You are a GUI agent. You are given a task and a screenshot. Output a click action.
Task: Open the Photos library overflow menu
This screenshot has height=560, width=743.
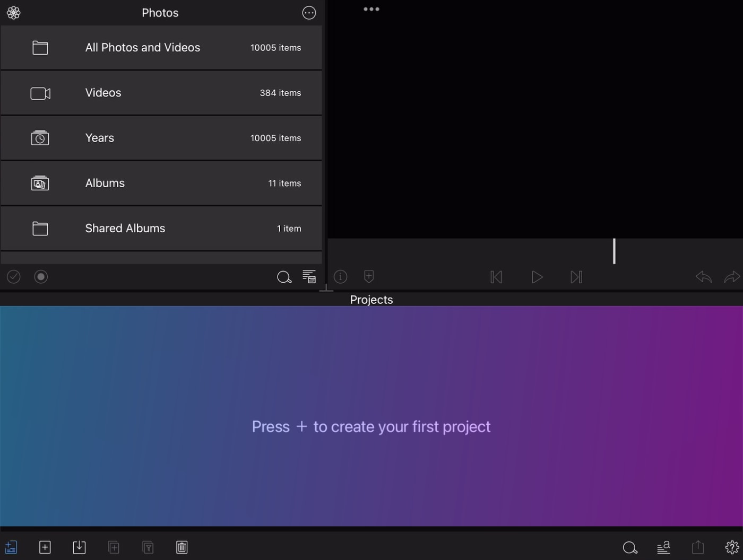(309, 12)
